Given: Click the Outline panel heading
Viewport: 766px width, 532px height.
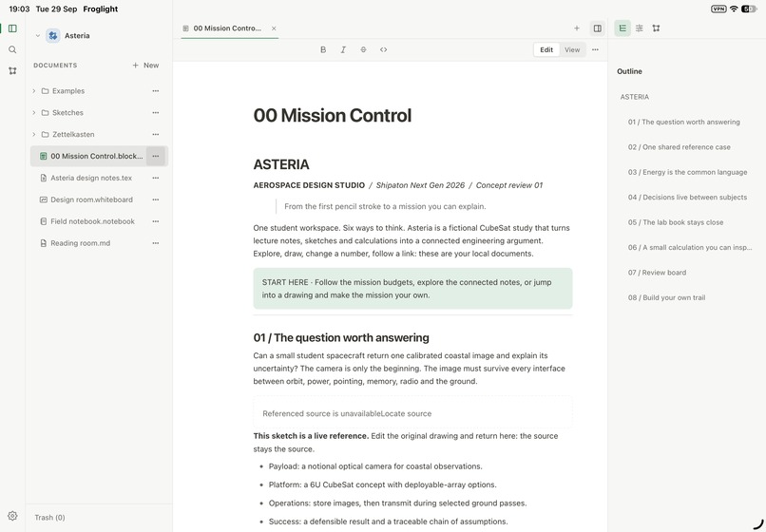Looking at the screenshot, I should [x=629, y=71].
